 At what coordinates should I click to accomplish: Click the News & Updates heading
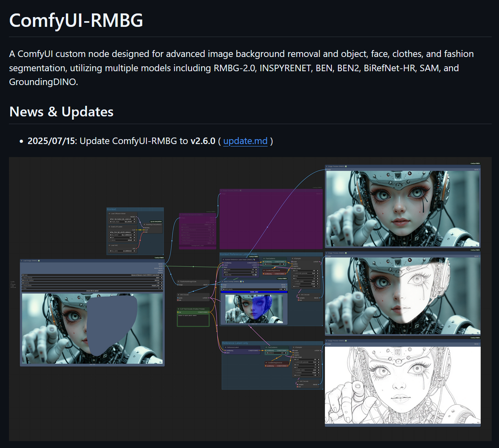pos(61,111)
